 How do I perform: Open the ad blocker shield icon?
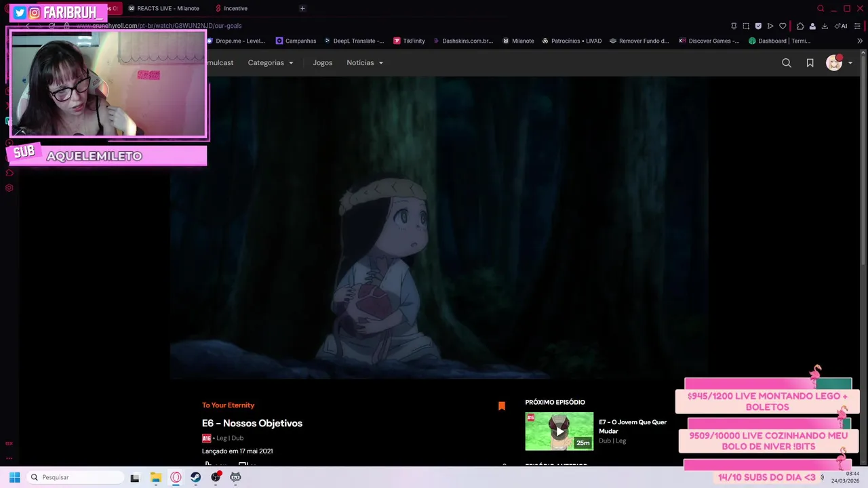[x=758, y=26]
